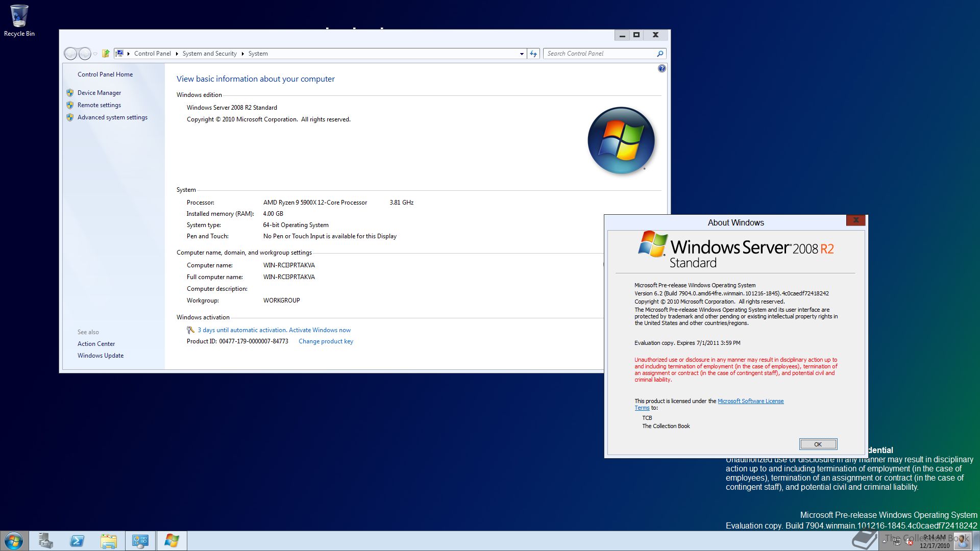Show hidden tray icons arrow
Screen dimensions: 980x551
885,541
